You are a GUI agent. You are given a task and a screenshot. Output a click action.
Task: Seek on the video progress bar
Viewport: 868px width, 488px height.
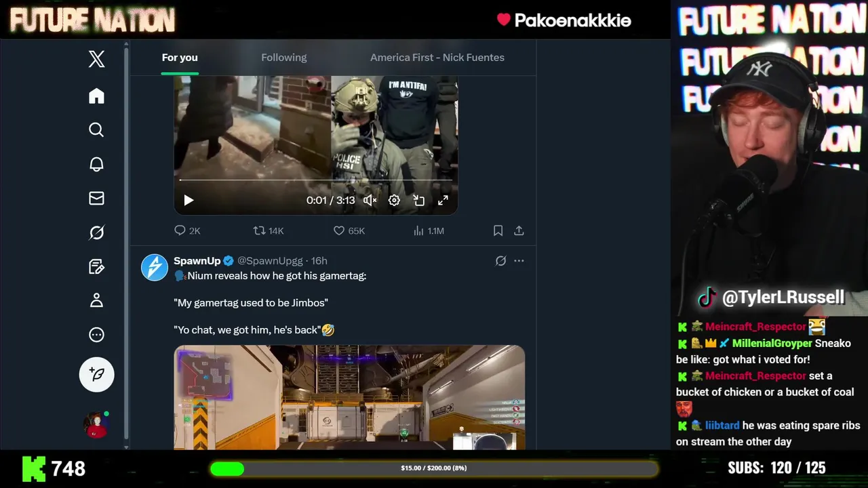point(315,180)
